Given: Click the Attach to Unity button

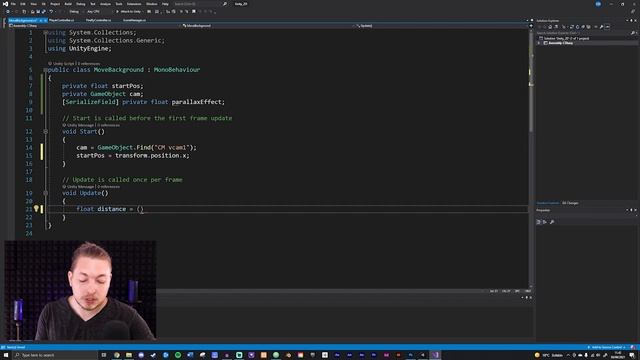Looking at the screenshot, I should [x=129, y=11].
